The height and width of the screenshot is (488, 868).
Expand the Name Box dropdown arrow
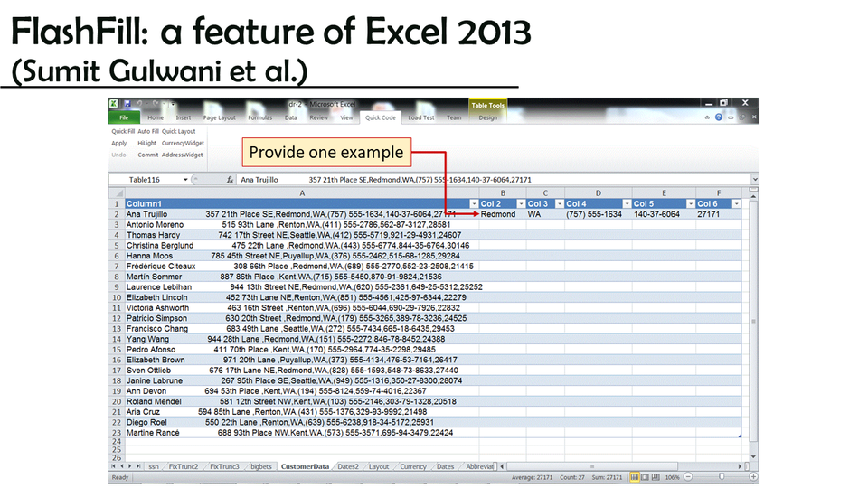[185, 180]
